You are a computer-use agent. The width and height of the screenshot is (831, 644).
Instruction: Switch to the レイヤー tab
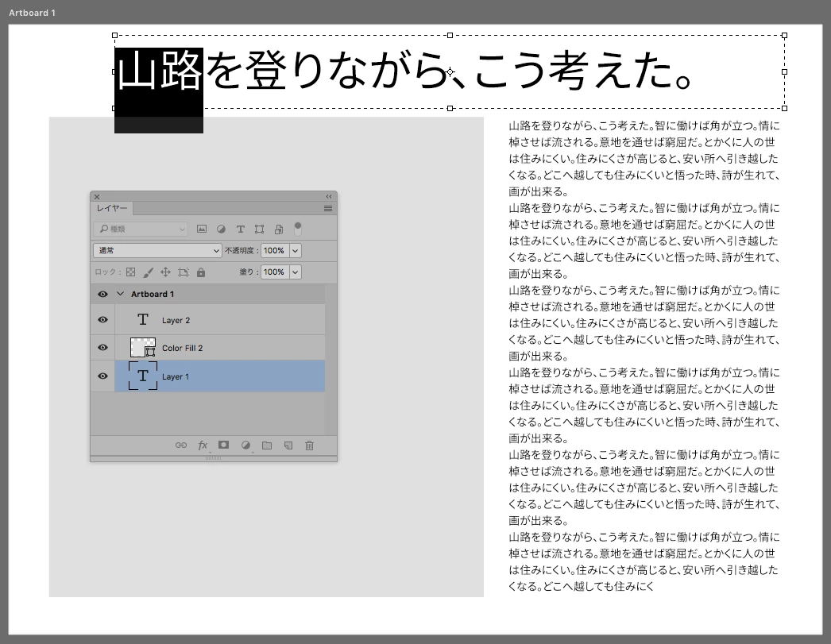tap(112, 209)
